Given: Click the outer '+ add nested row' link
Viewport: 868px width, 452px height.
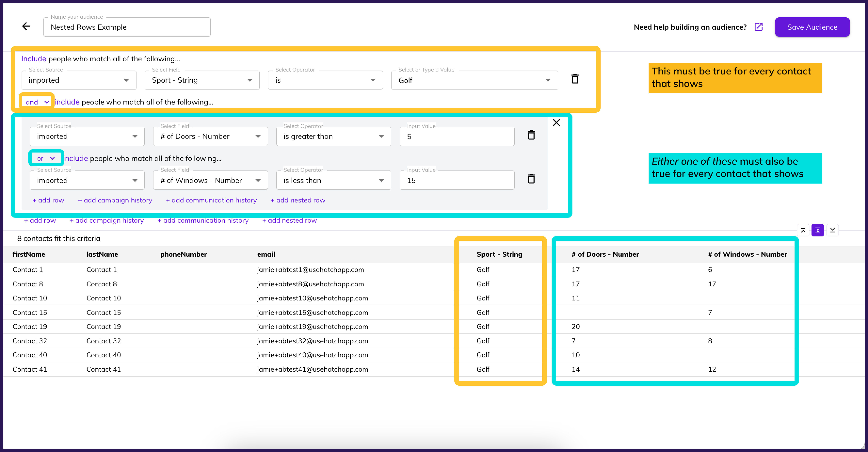Looking at the screenshot, I should (x=289, y=220).
